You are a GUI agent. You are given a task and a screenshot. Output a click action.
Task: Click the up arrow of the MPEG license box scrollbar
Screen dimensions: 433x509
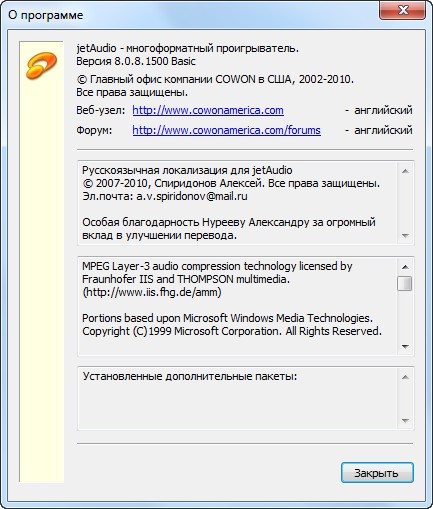pos(405,267)
